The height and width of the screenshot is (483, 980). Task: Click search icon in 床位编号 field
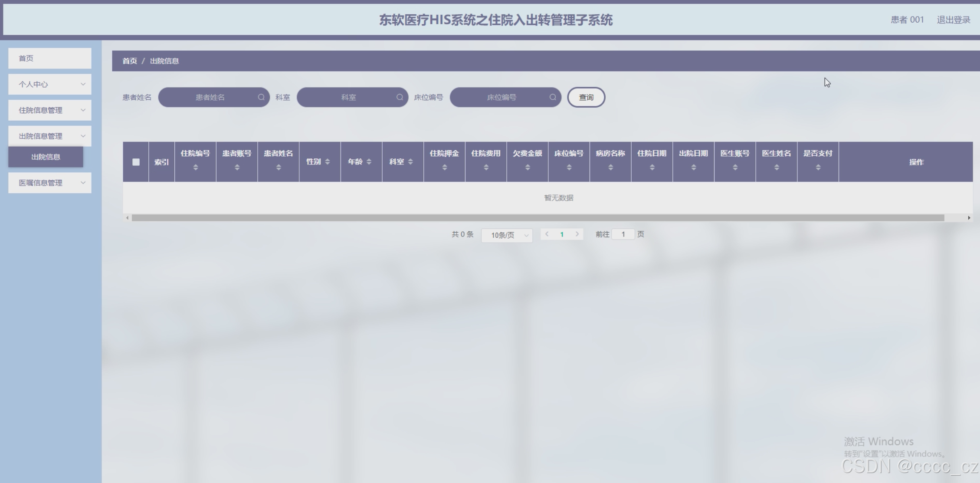click(x=553, y=97)
